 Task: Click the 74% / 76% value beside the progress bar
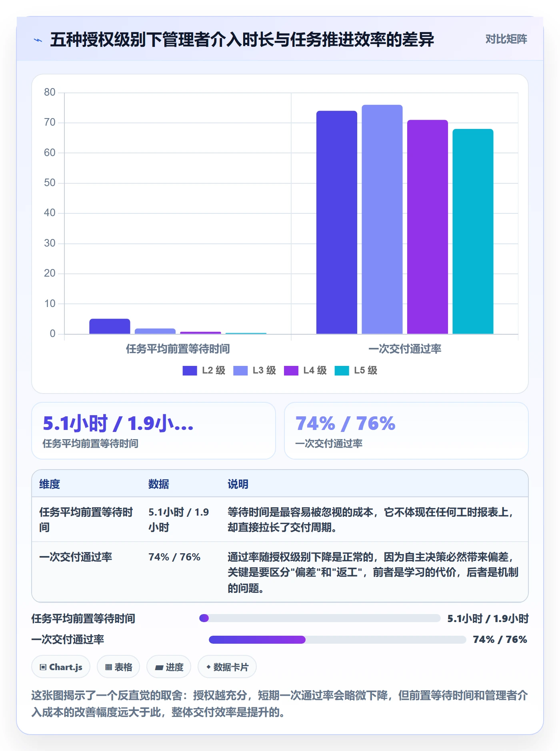pos(500,640)
